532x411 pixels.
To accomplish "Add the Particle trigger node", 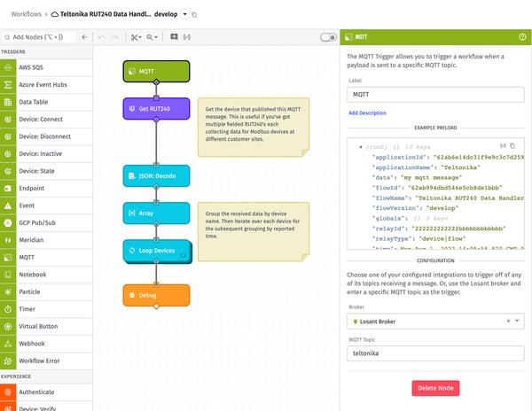I will [x=46, y=292].
